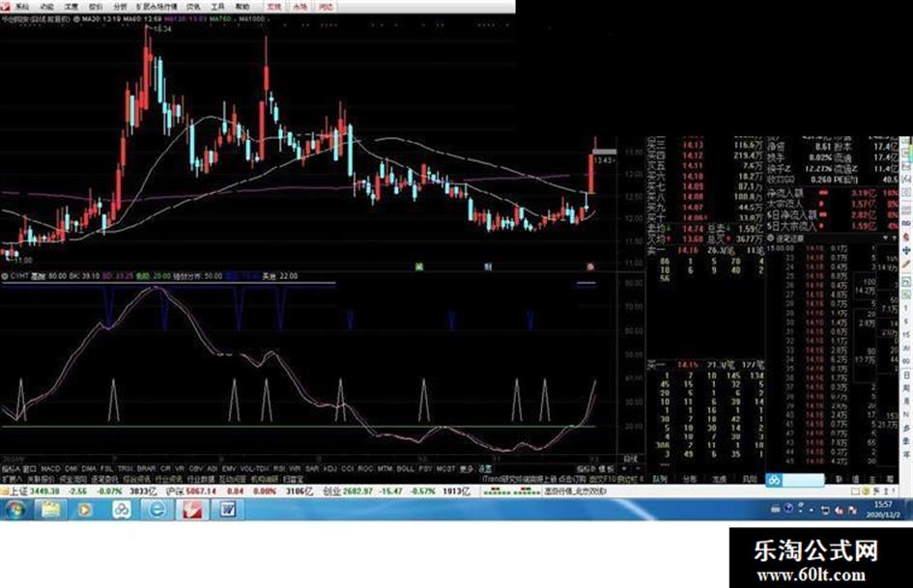Click the system clock showing 15:57
Image resolution: width=913 pixels, height=588 pixels.
[x=883, y=505]
